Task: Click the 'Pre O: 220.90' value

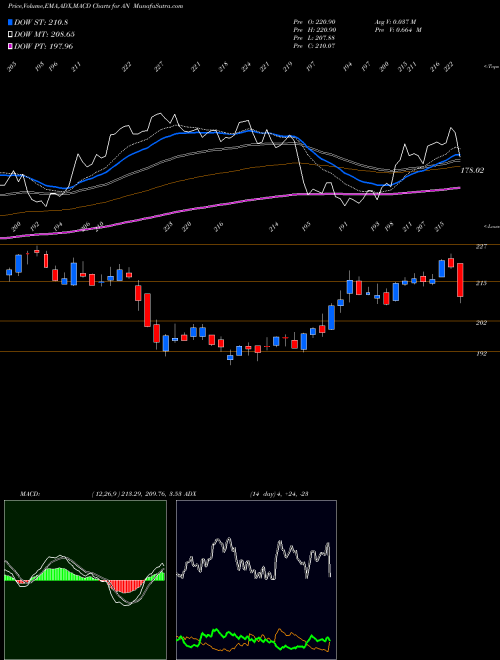Action: [x=314, y=22]
